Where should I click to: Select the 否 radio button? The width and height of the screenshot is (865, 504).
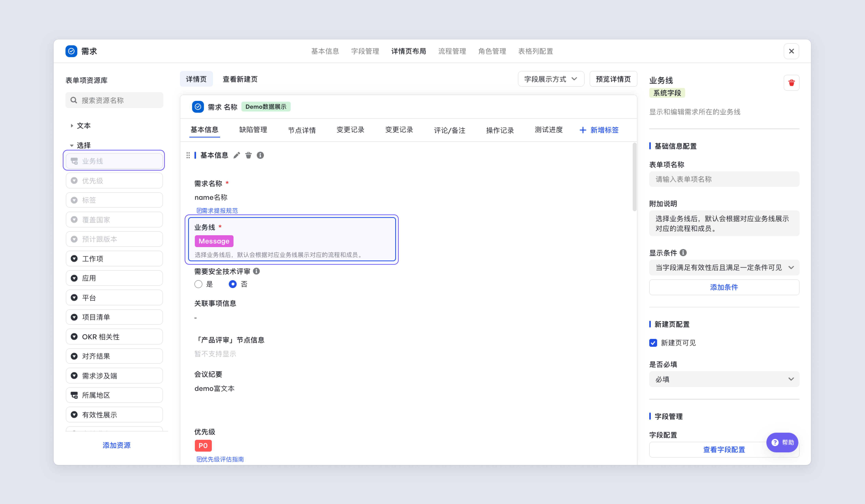point(233,284)
